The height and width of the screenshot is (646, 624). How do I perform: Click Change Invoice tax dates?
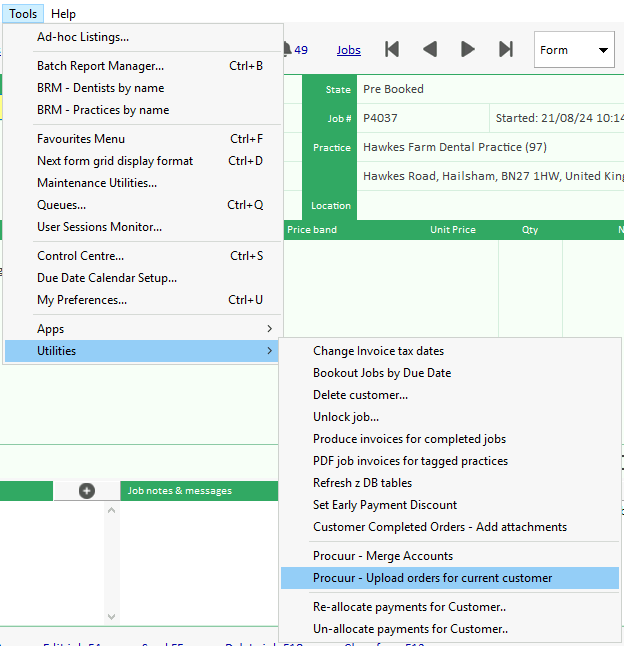pyautogui.click(x=378, y=351)
